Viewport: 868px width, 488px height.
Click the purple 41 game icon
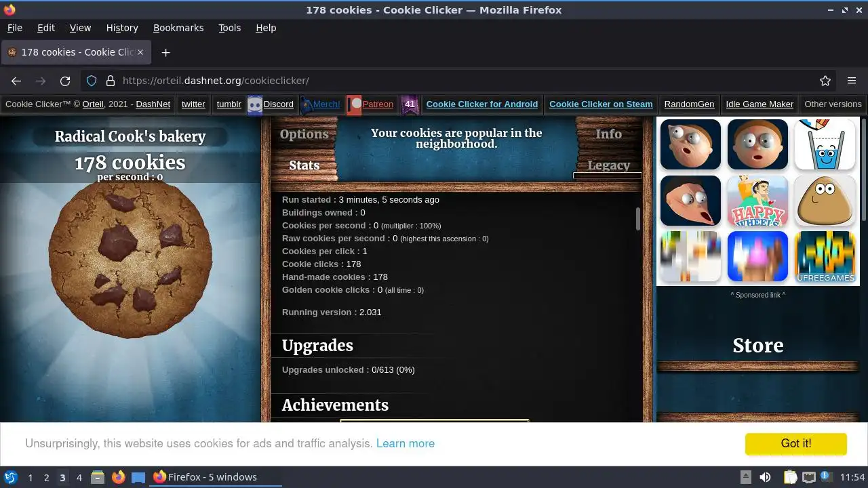410,104
